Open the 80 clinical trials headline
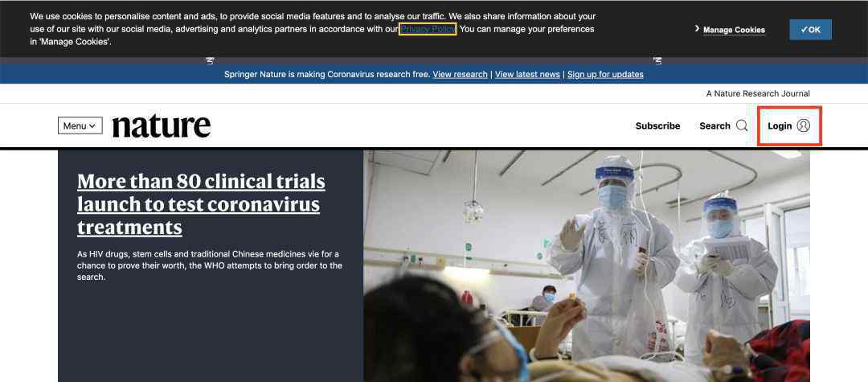Image resolution: width=868 pixels, height=382 pixels. click(x=201, y=204)
